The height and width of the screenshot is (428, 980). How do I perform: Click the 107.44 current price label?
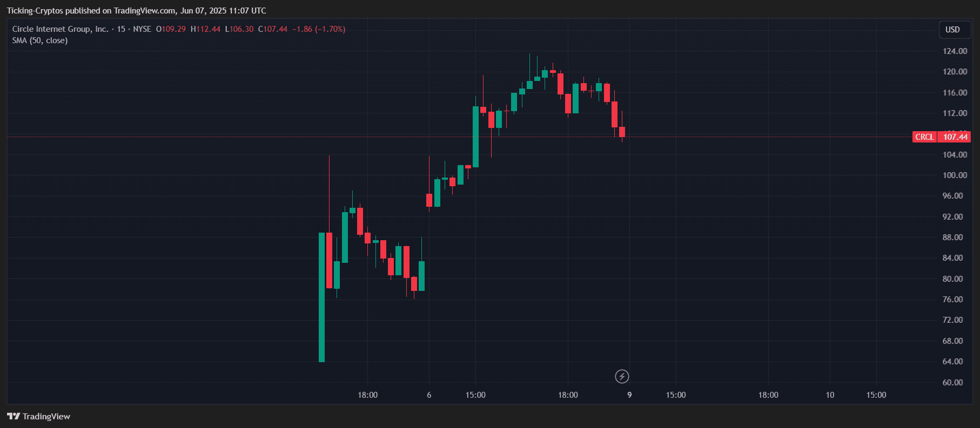[x=955, y=137]
